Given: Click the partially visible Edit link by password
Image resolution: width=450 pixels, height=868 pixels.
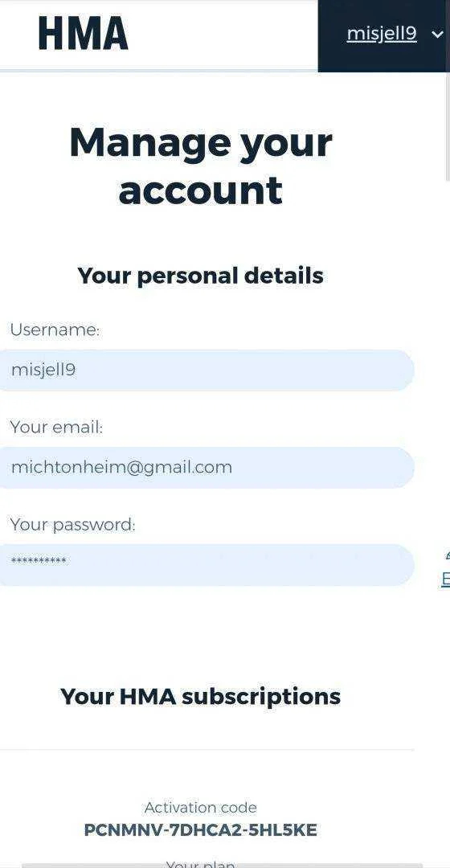Looking at the screenshot, I should click(x=446, y=579).
